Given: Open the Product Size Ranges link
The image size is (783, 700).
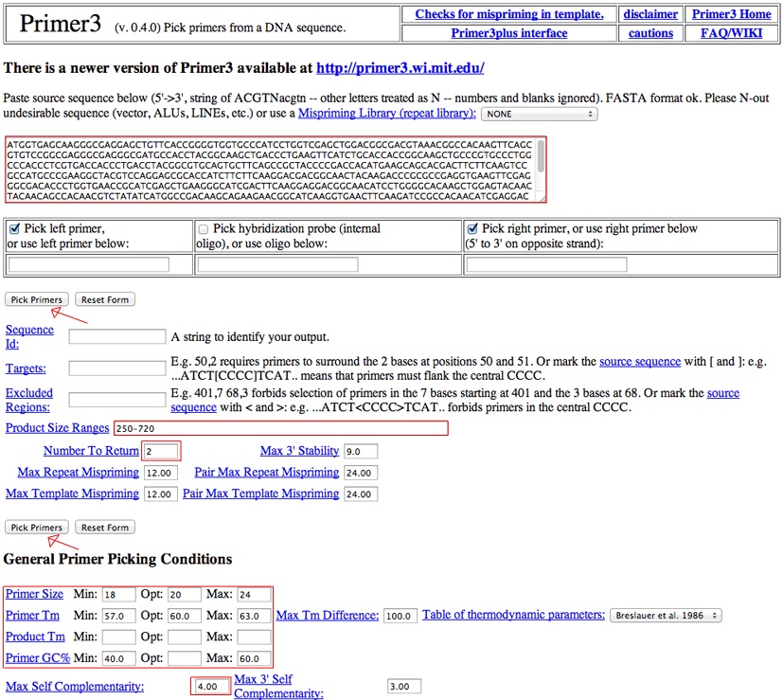Looking at the screenshot, I should coord(57,428).
